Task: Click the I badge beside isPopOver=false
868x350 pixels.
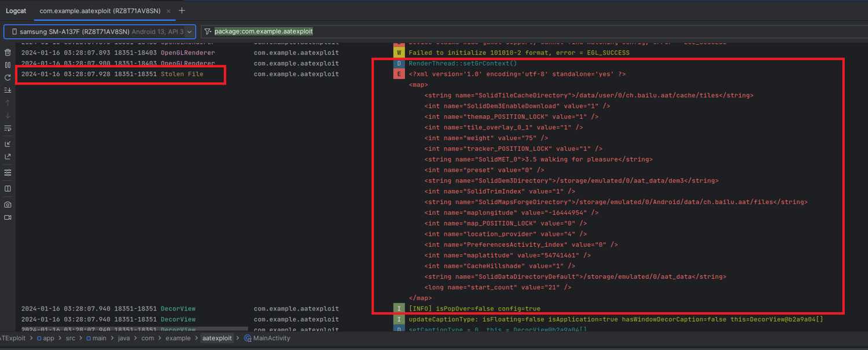Action: [x=399, y=309]
